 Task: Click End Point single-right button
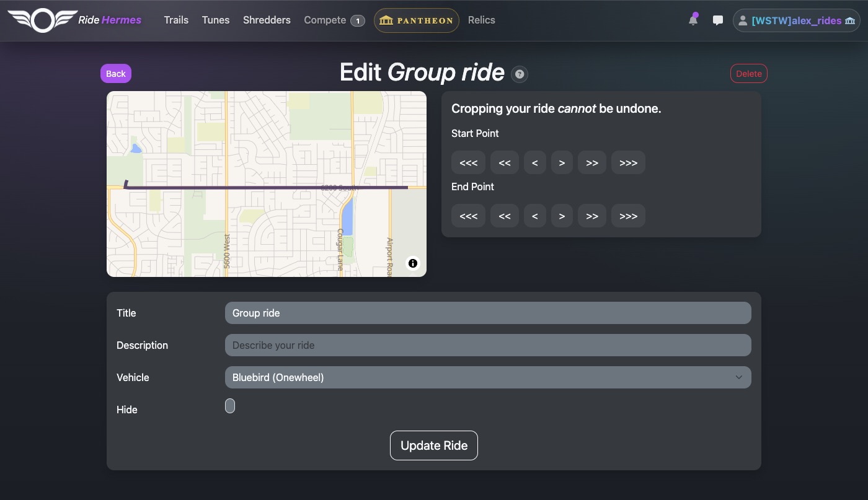562,216
